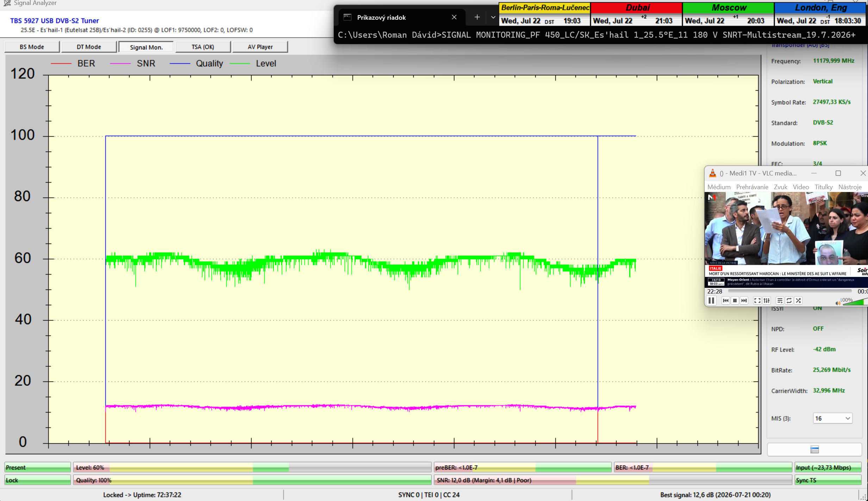Toggle VLC fullscreen mode
Image resolution: width=868 pixels, height=501 pixels.
[x=757, y=301]
